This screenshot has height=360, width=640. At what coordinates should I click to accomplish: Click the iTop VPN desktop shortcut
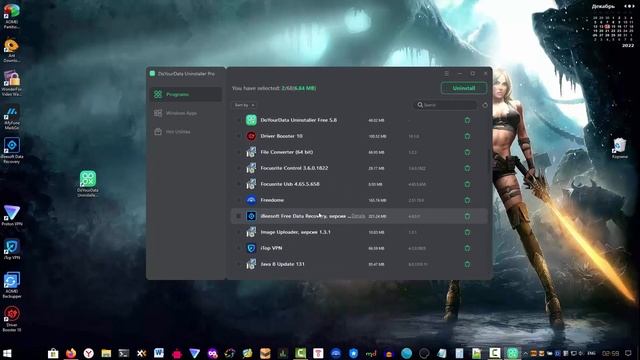pyautogui.click(x=12, y=249)
